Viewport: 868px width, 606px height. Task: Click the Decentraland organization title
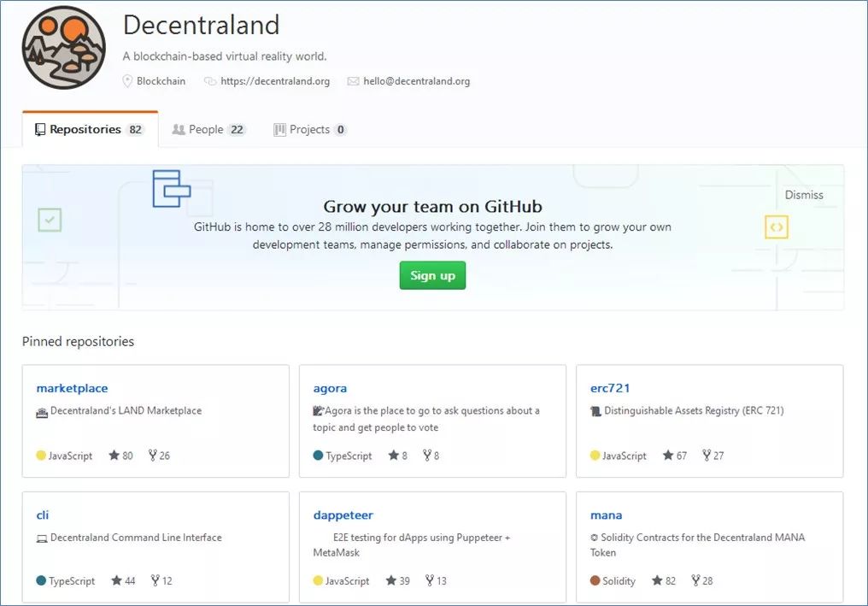click(201, 25)
